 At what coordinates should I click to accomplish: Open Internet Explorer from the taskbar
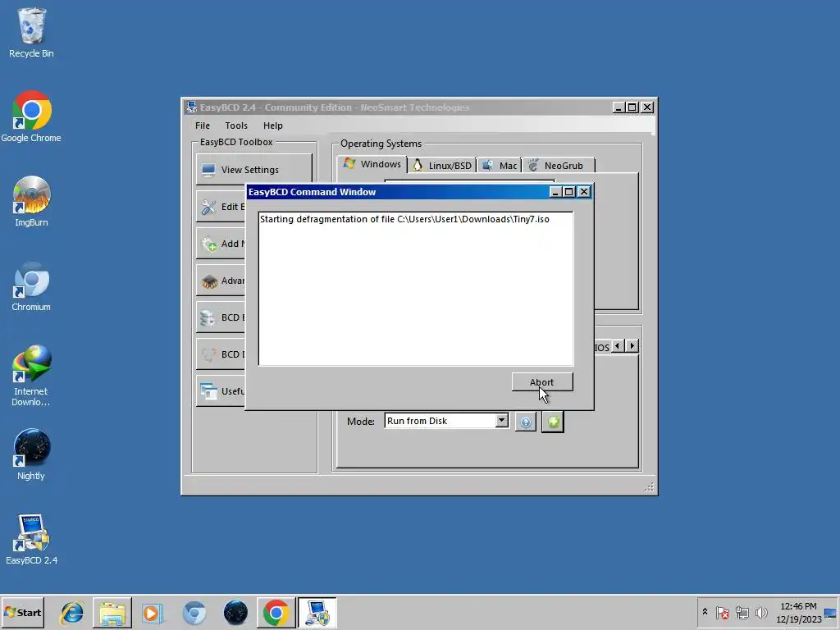(x=72, y=613)
